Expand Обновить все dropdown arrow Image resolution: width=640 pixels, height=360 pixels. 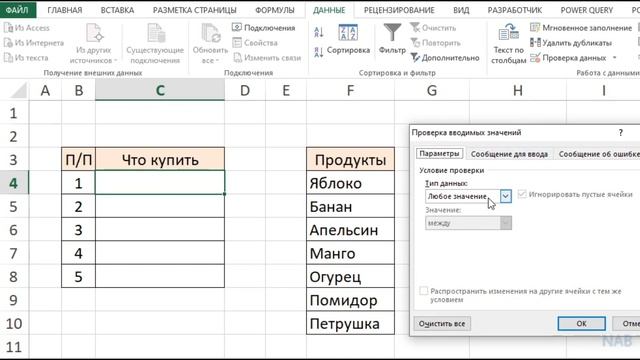point(217,60)
